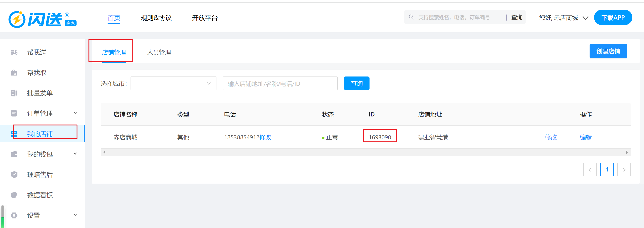Screen dimensions: 644x228
Task: Click the 理赔售后 shield icon
Action: click(14, 174)
